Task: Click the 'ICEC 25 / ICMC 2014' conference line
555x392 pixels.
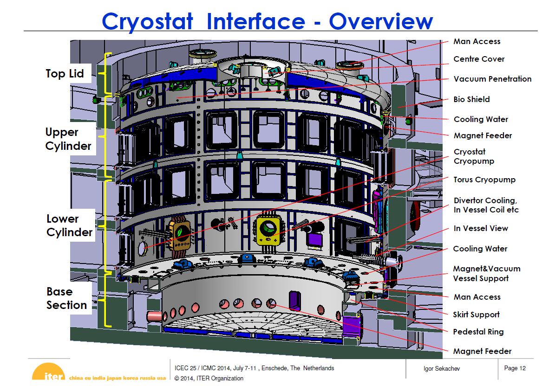Action: (254, 368)
